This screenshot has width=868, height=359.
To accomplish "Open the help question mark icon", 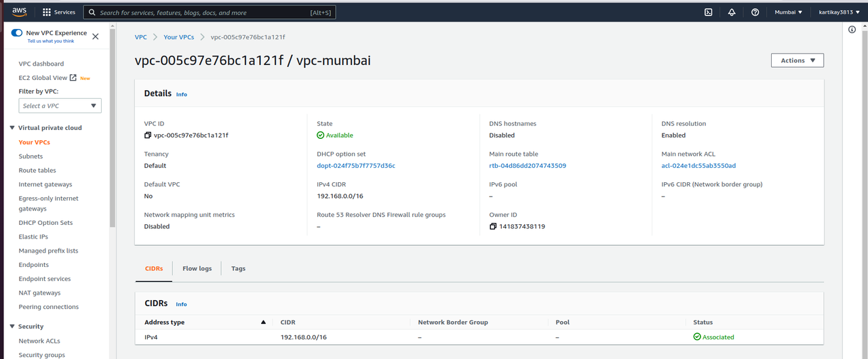I will point(755,12).
